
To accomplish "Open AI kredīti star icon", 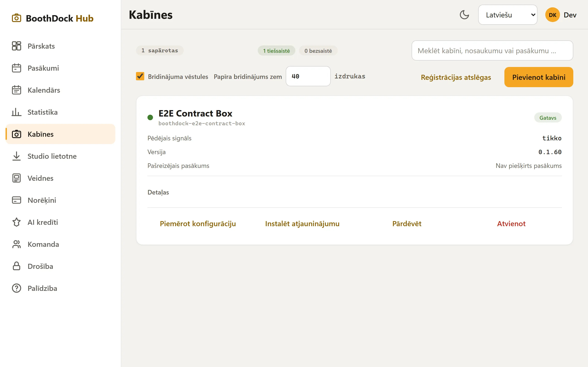I will pyautogui.click(x=17, y=222).
